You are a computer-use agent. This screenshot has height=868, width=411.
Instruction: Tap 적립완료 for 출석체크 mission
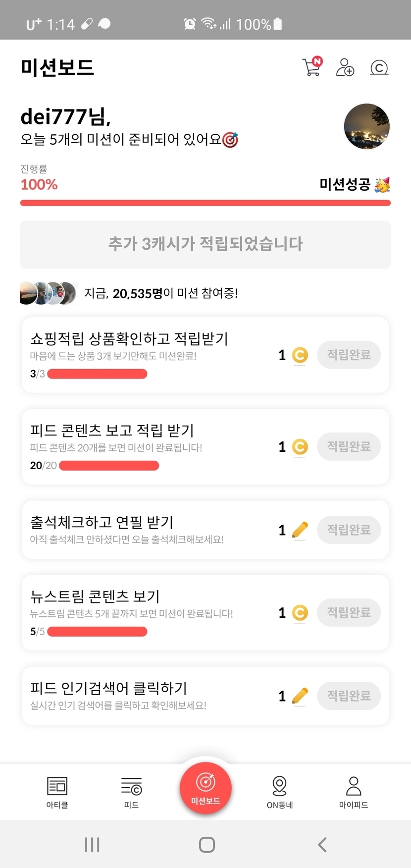[349, 530]
